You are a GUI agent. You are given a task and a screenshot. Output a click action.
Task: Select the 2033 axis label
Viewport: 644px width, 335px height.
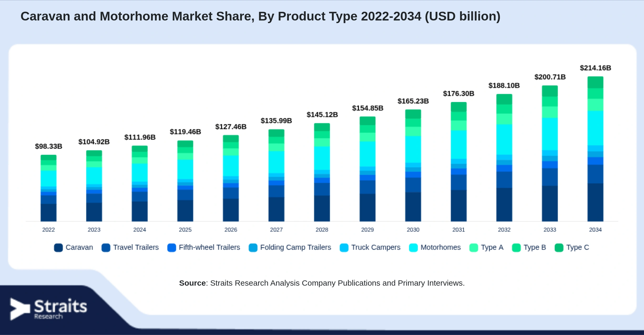(550, 230)
